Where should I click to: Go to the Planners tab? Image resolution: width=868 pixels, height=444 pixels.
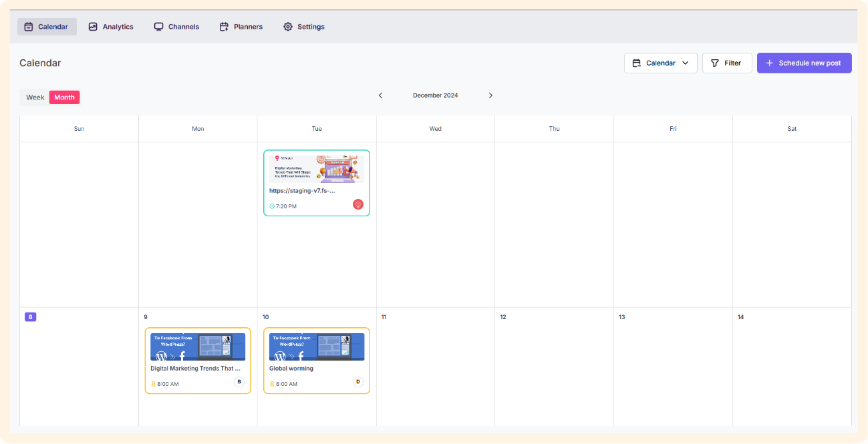241,27
